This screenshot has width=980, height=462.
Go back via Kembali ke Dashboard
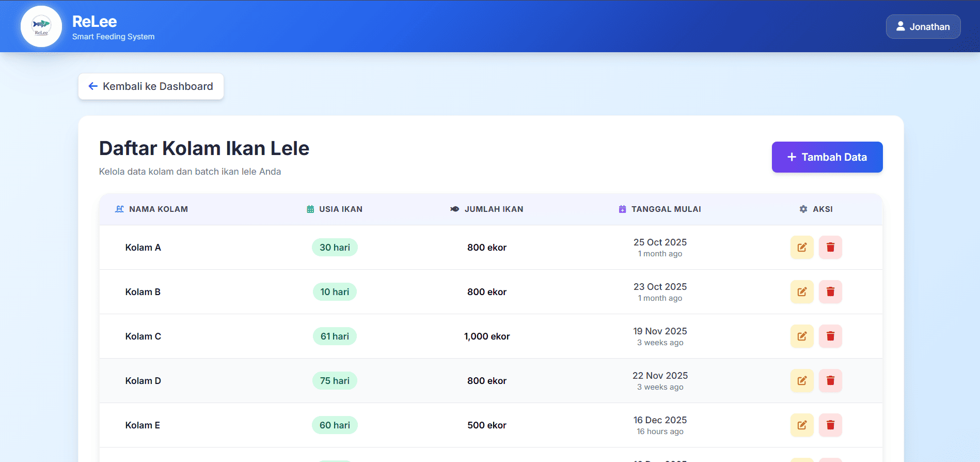tap(151, 86)
